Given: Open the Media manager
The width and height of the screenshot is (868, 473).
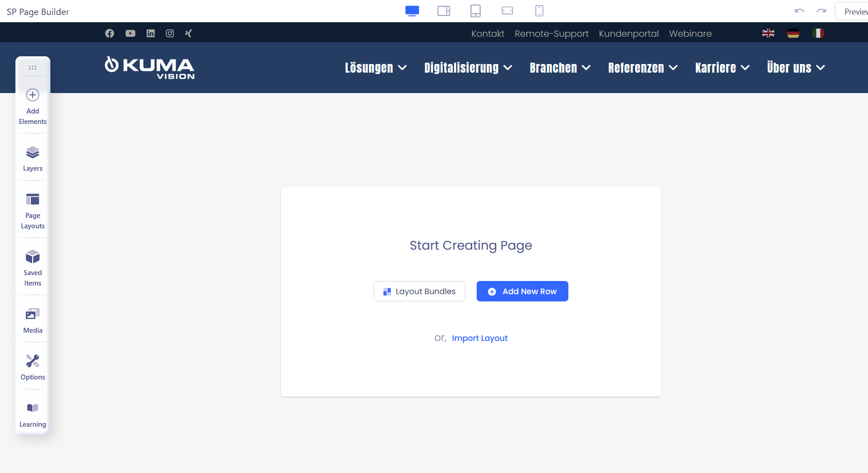Looking at the screenshot, I should (33, 320).
